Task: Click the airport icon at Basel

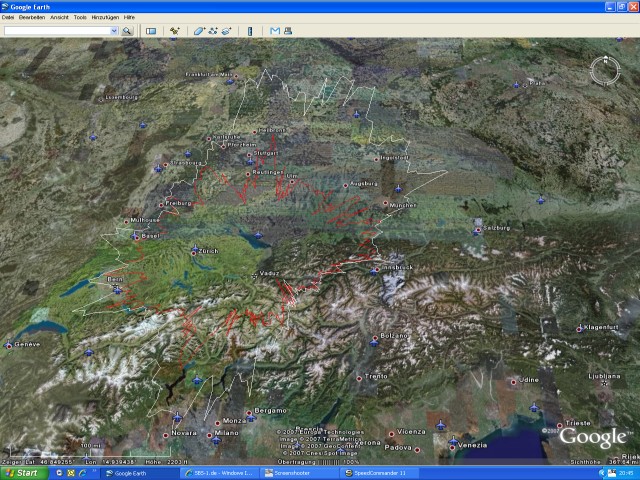Action: coord(135,236)
